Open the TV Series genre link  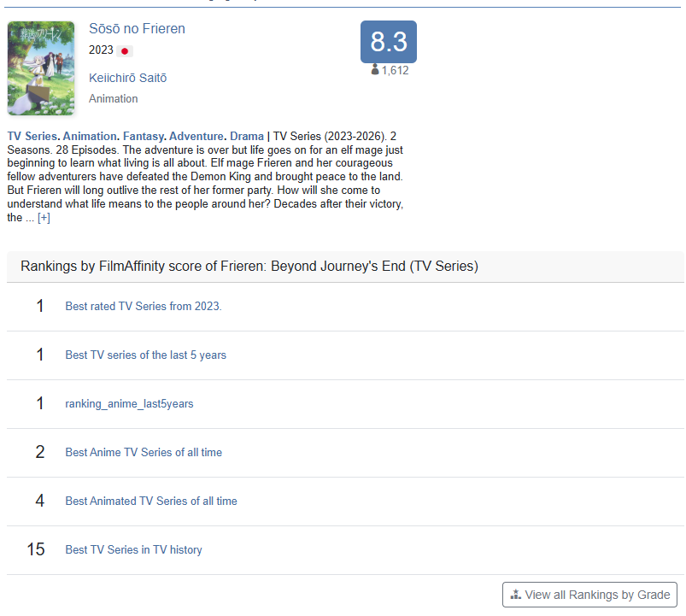[32, 136]
